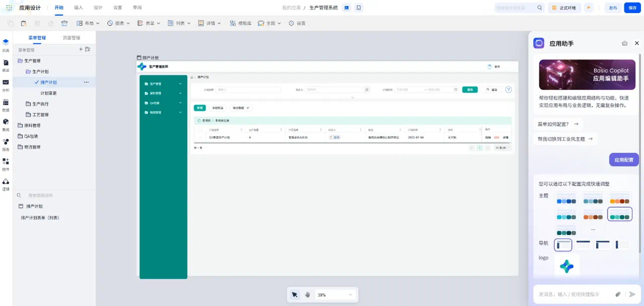Click the add menu plus icon
Viewport: 644px width, 306px height.
tap(80, 49)
